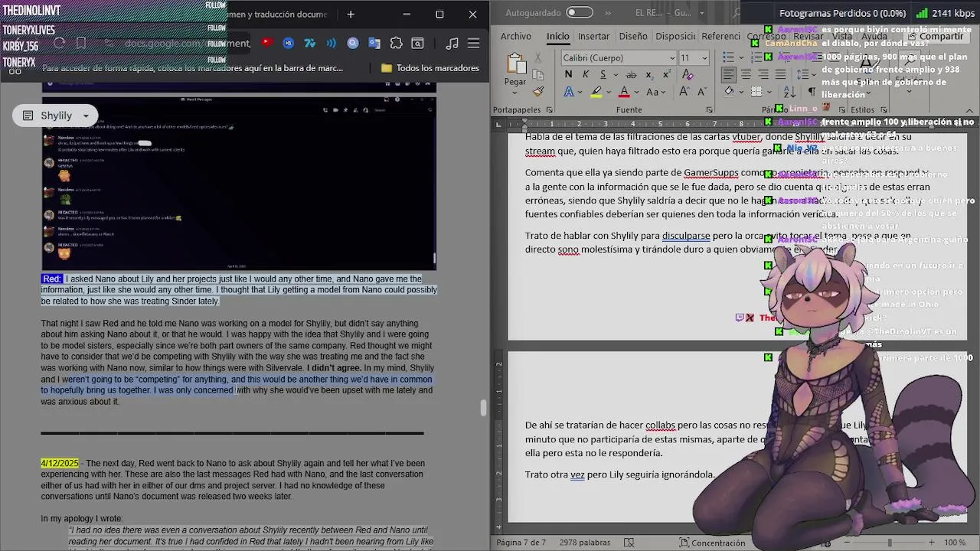Select align left paragraph icon
The width and height of the screenshot is (980, 551).
click(x=728, y=74)
